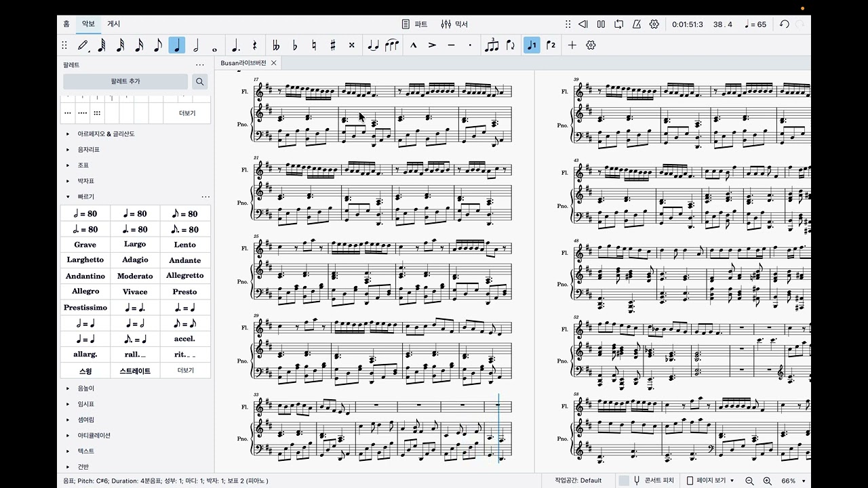The image size is (868, 488).
Task: Apply a natural accidental
Action: 314,45
